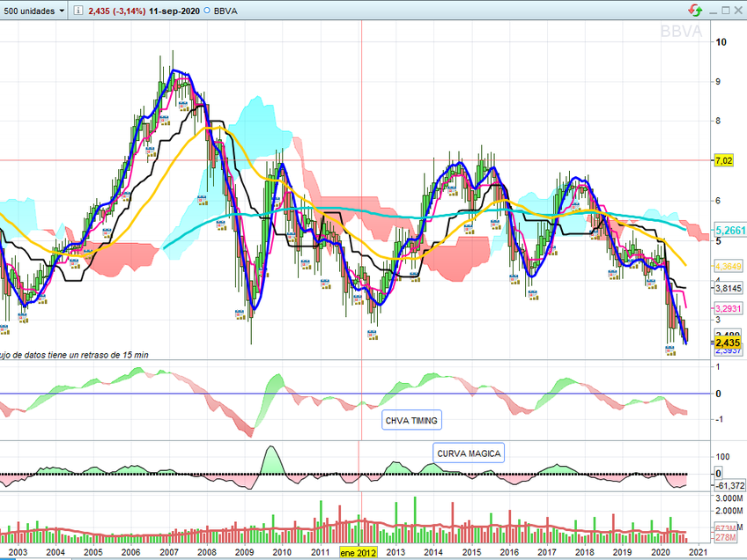
Task: Click the 2,435 (-3,14%) quote text
Action: pos(116,11)
